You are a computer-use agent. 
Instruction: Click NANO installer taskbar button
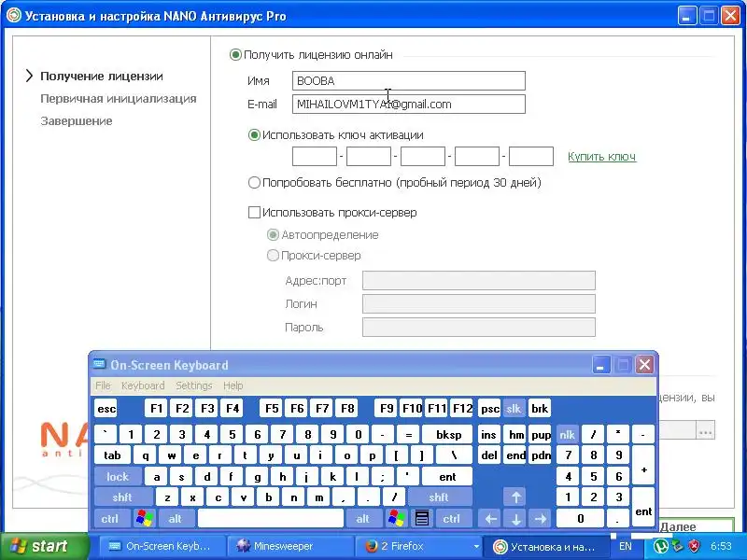click(x=546, y=546)
